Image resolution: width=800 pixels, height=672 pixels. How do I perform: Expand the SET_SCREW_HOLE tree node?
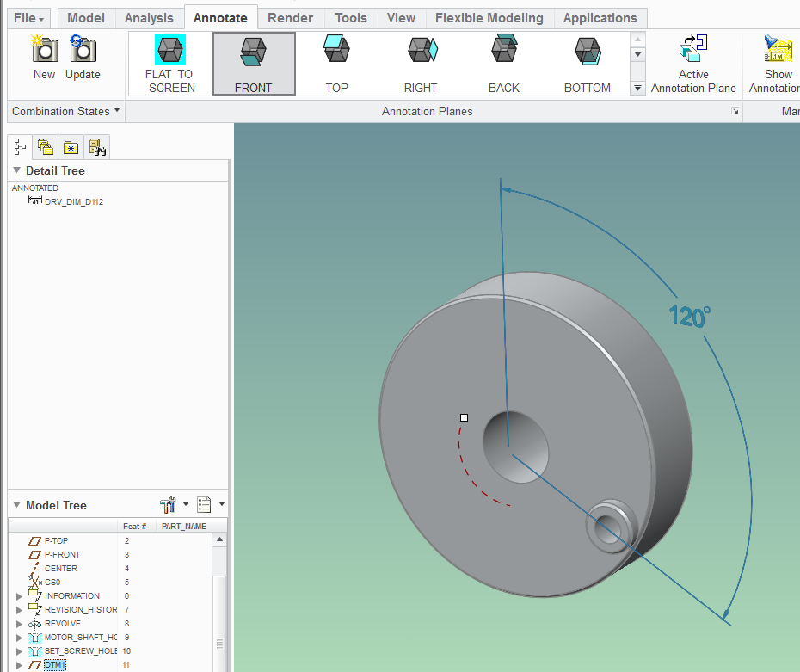pyautogui.click(x=19, y=651)
